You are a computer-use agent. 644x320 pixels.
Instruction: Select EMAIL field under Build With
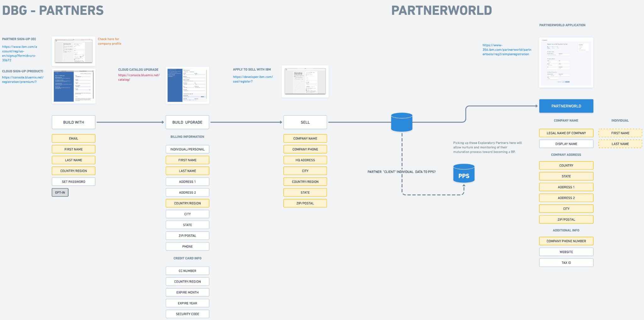pyautogui.click(x=74, y=138)
